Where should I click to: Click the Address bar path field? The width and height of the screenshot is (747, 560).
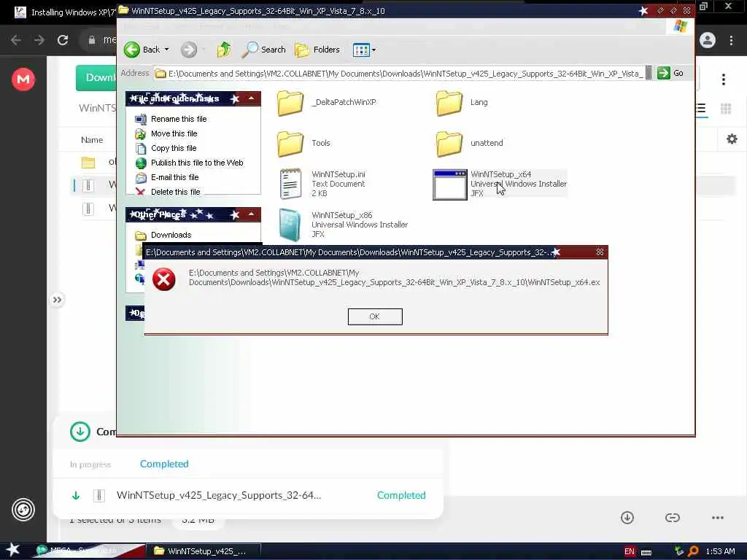[x=400, y=74]
